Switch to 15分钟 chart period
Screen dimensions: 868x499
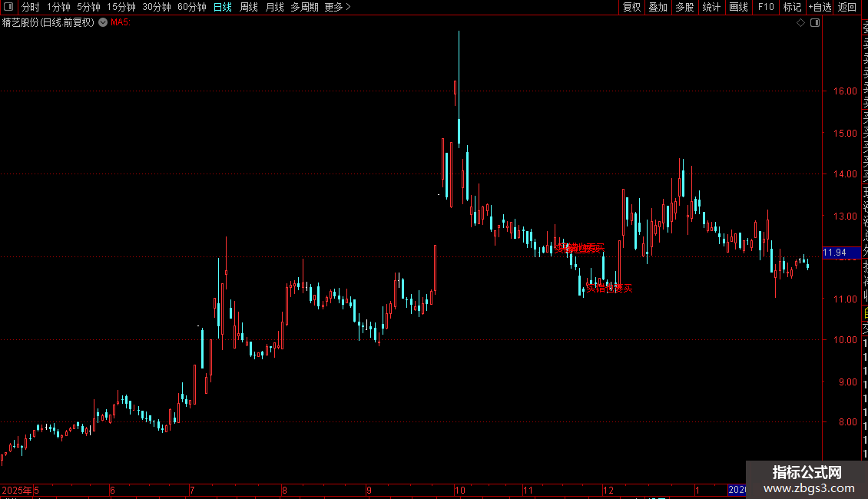click(121, 7)
